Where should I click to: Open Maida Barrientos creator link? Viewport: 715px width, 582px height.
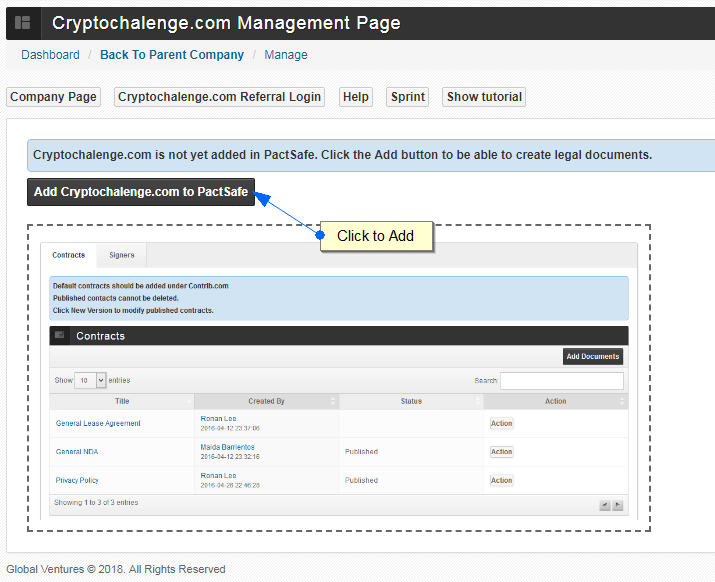coord(228,447)
